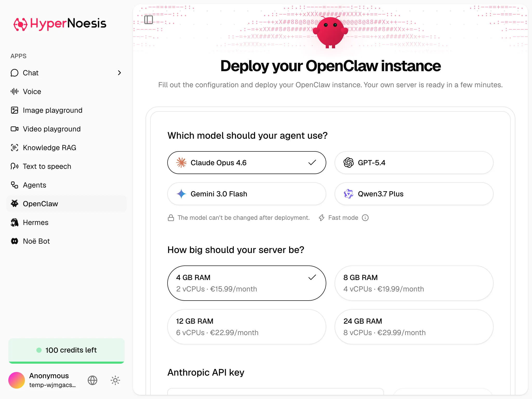
Task: Click the Fast mode label
Action: tap(343, 218)
